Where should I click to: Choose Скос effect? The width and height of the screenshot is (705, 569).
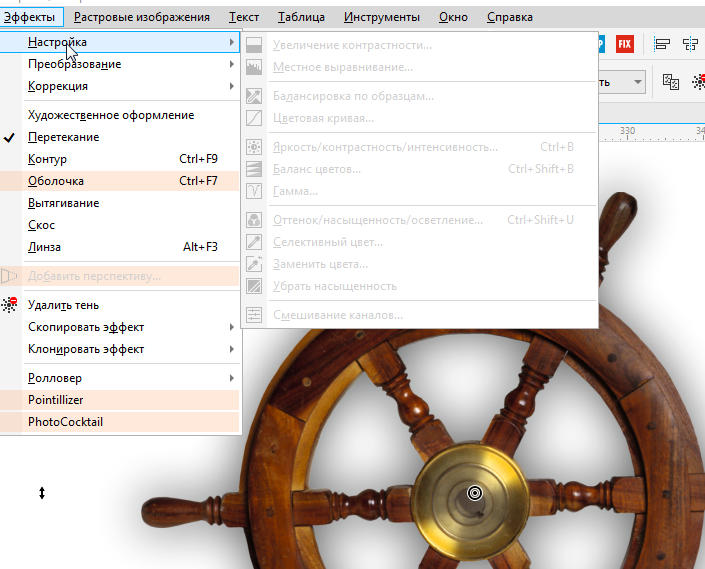click(119, 225)
